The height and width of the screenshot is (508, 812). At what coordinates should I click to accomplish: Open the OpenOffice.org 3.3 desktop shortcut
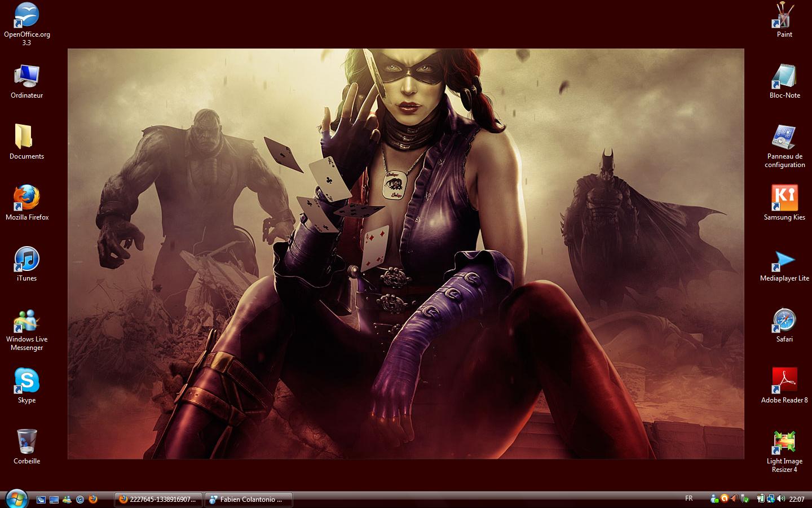click(x=27, y=16)
